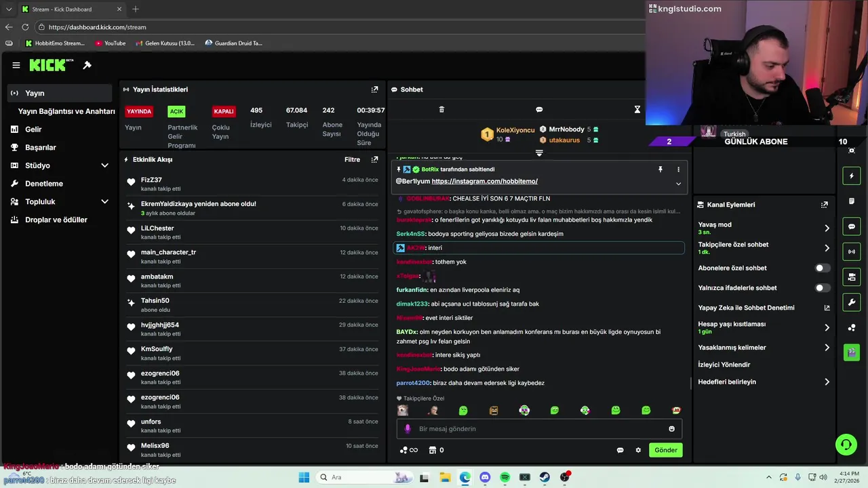This screenshot has height=488, width=868.
Task: Expand the Topluluk sidebar section
Action: pos(104,201)
